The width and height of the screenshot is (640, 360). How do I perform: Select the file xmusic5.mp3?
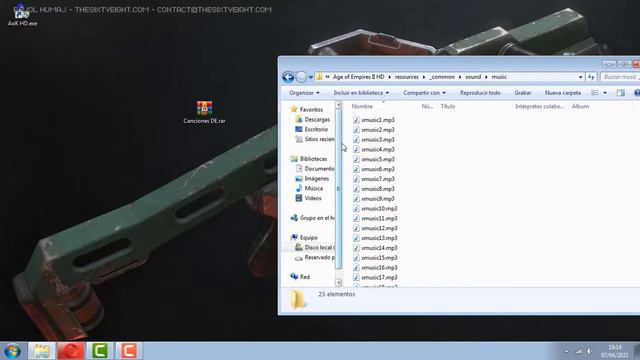(x=373, y=159)
